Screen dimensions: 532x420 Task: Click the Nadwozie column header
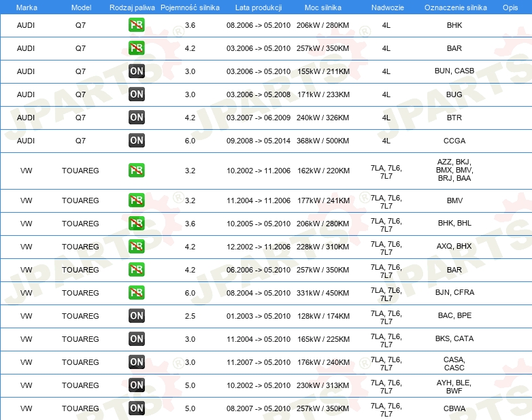(x=388, y=7)
